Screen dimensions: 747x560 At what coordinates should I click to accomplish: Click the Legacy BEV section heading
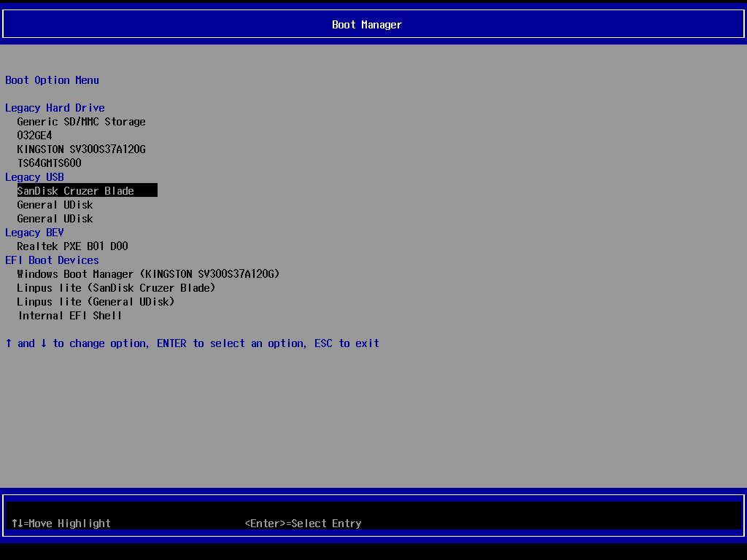click(x=34, y=233)
